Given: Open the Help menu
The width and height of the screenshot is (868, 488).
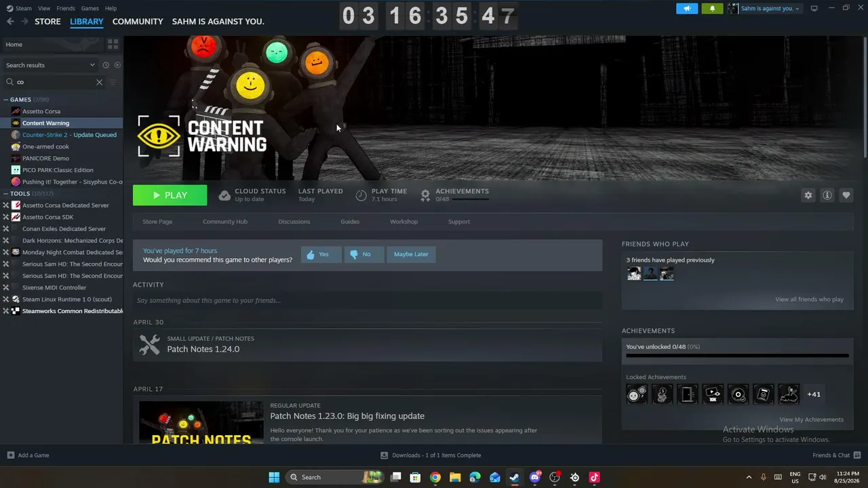Looking at the screenshot, I should [111, 8].
